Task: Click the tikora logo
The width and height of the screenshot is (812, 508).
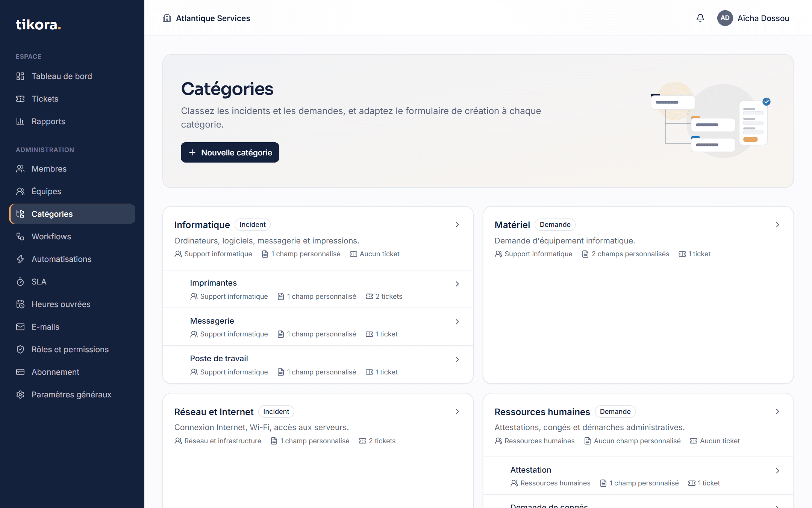Action: tap(38, 24)
